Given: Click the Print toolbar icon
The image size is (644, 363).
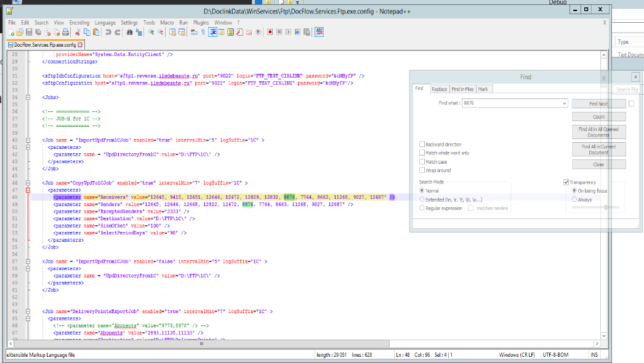Looking at the screenshot, I should point(64,32).
